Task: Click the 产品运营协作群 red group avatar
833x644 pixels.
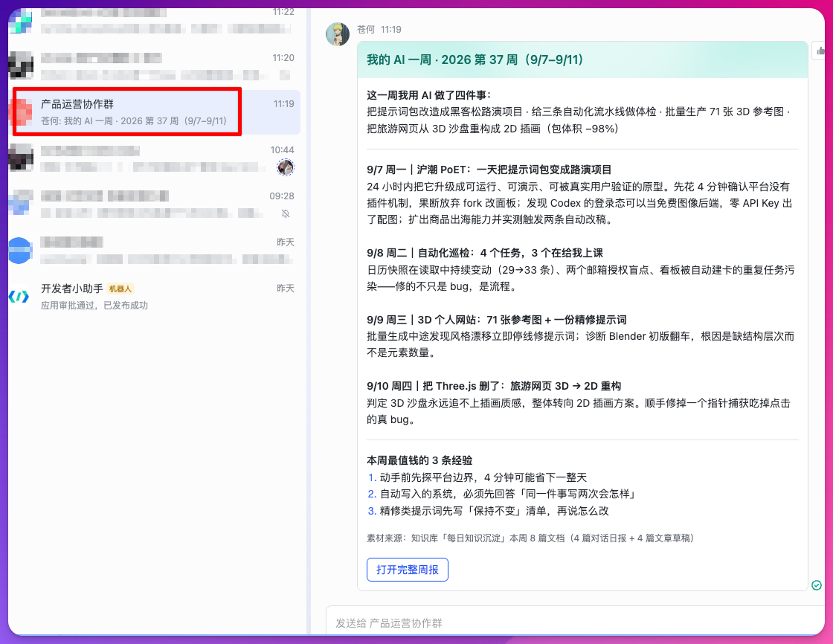Action: [x=22, y=112]
